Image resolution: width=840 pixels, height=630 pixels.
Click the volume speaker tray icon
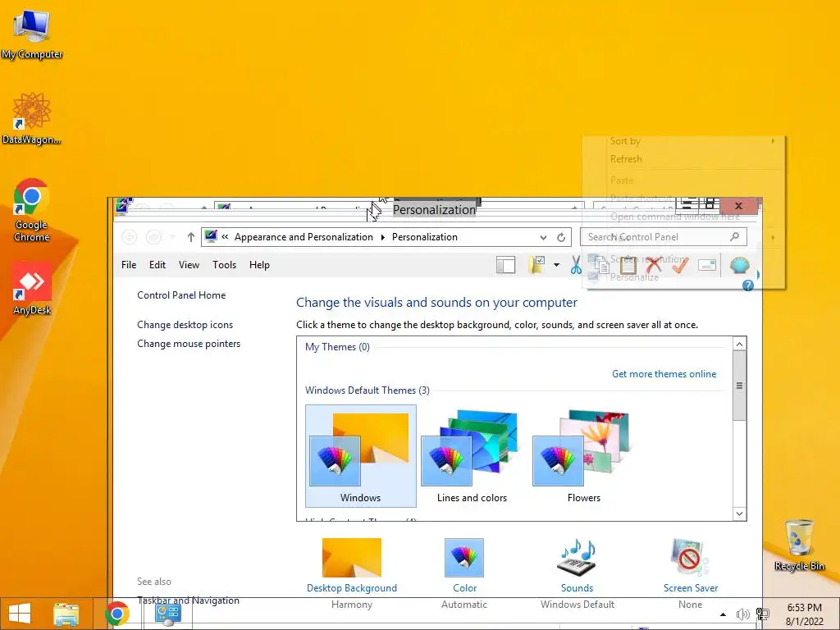pos(742,614)
